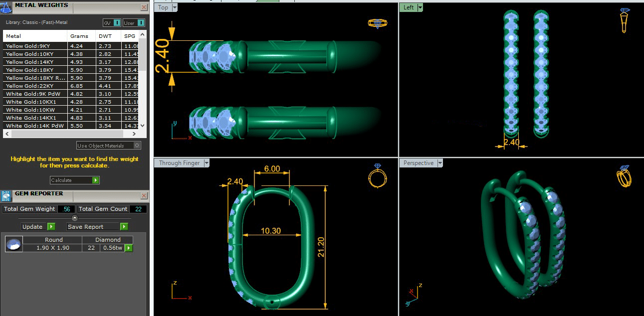Sort by the Metal column header
Screen dimensions: 644x316
coord(35,36)
